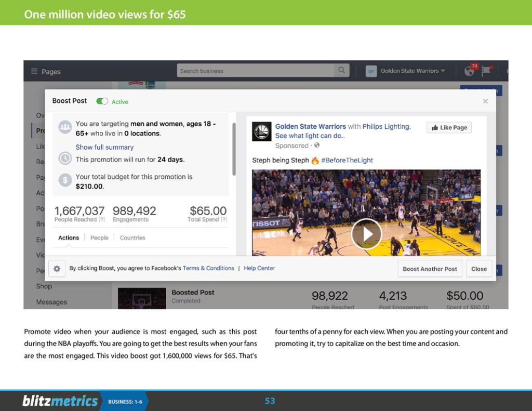
Task: Click the Warriors page profile picture
Action: 262,131
